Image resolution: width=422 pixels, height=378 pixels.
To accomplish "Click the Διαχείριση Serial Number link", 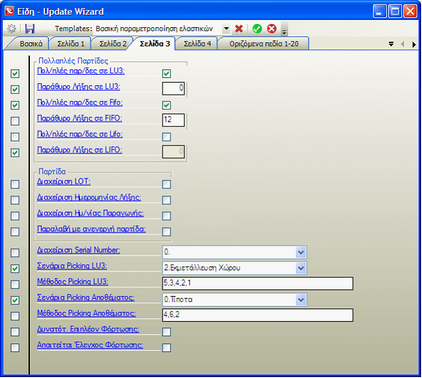I will coord(78,250).
